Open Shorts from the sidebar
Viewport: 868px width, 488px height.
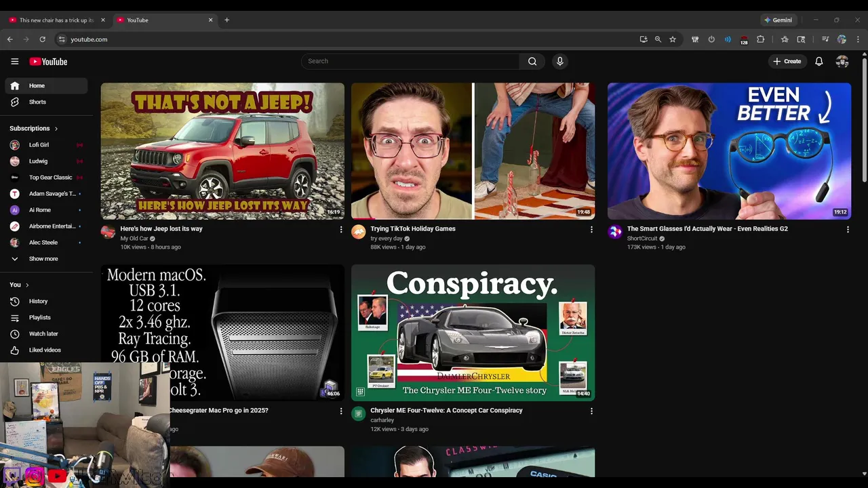click(x=46, y=102)
